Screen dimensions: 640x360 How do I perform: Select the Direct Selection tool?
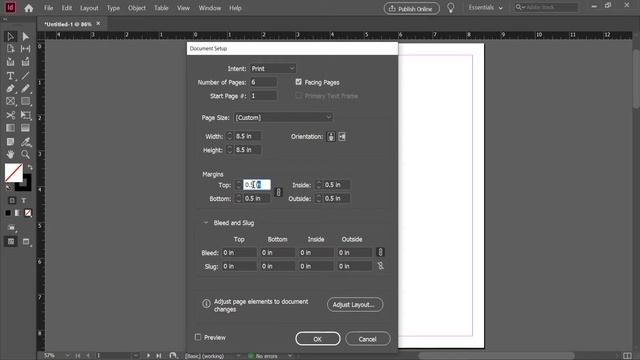(x=25, y=37)
